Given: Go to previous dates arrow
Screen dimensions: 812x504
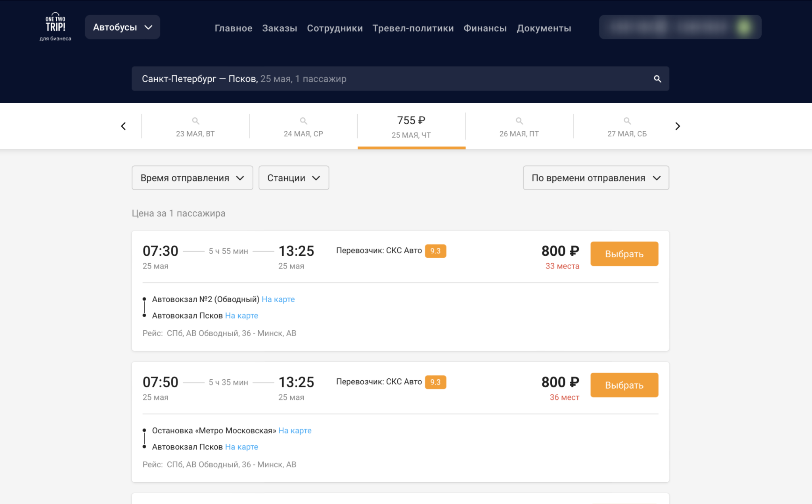Looking at the screenshot, I should (123, 126).
